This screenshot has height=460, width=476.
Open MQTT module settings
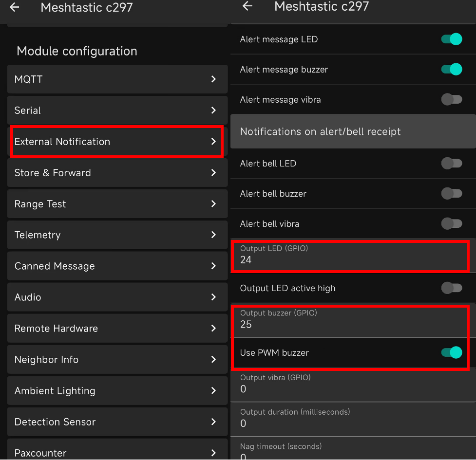click(x=117, y=79)
